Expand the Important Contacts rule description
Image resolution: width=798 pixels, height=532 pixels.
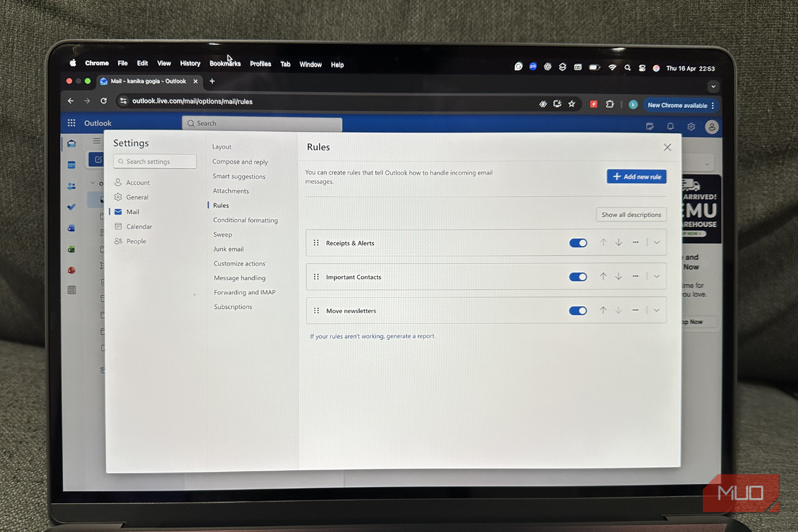pos(656,277)
